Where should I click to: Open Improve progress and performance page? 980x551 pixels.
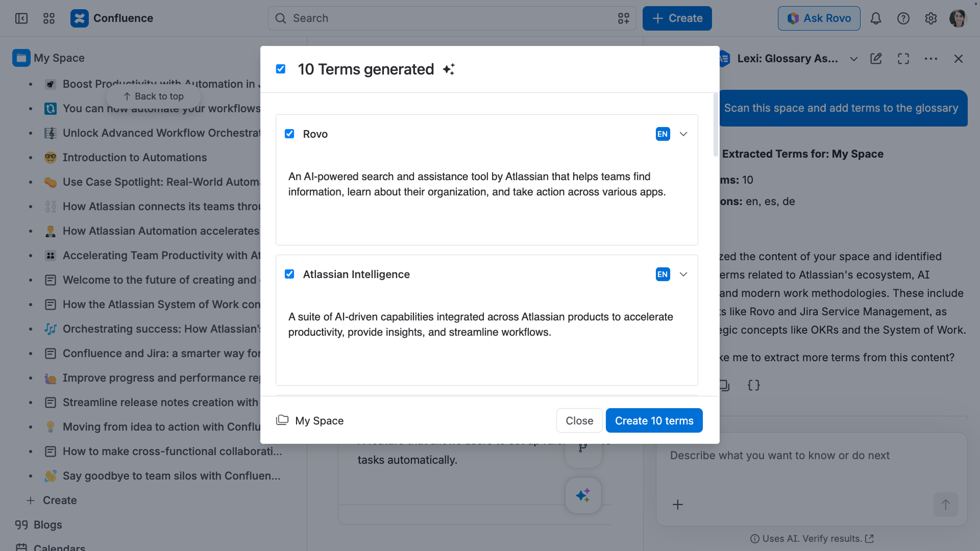(x=161, y=378)
